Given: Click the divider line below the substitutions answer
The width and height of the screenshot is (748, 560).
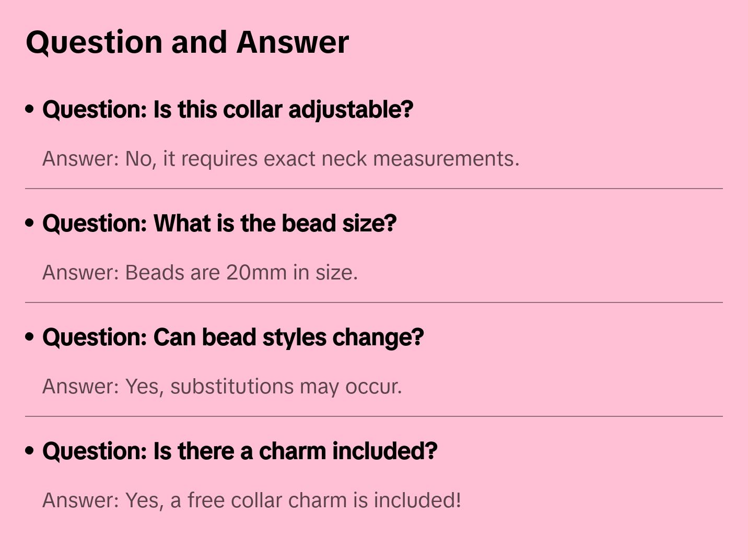Looking at the screenshot, I should pyautogui.click(x=374, y=416).
